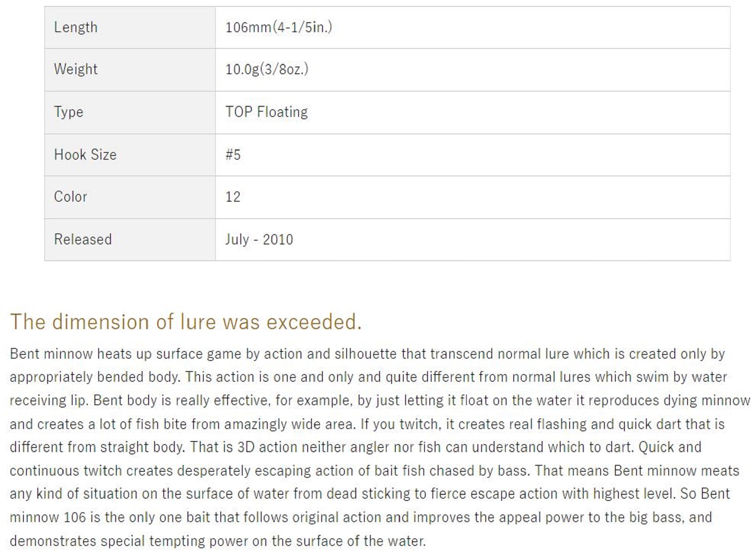This screenshot has height=558, width=756.
Task: Click the Length row label
Action: tap(76, 28)
